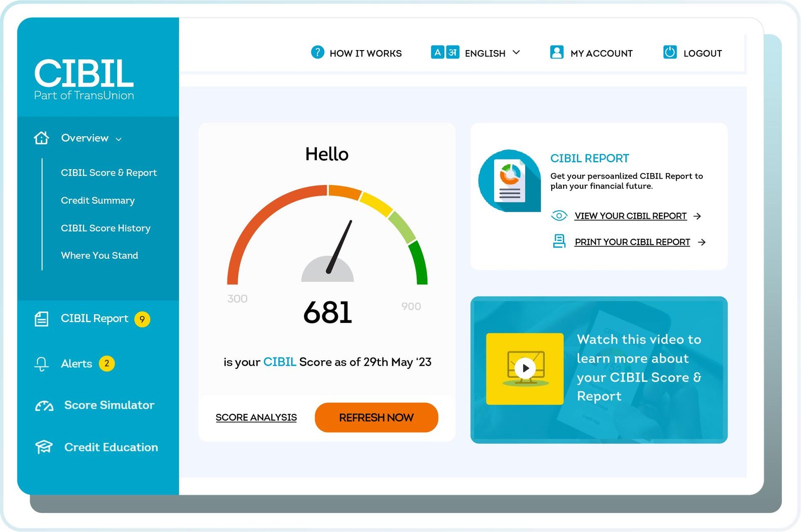Open CIBIL Report in the sidebar
801x532 pixels.
pyautogui.click(x=95, y=318)
